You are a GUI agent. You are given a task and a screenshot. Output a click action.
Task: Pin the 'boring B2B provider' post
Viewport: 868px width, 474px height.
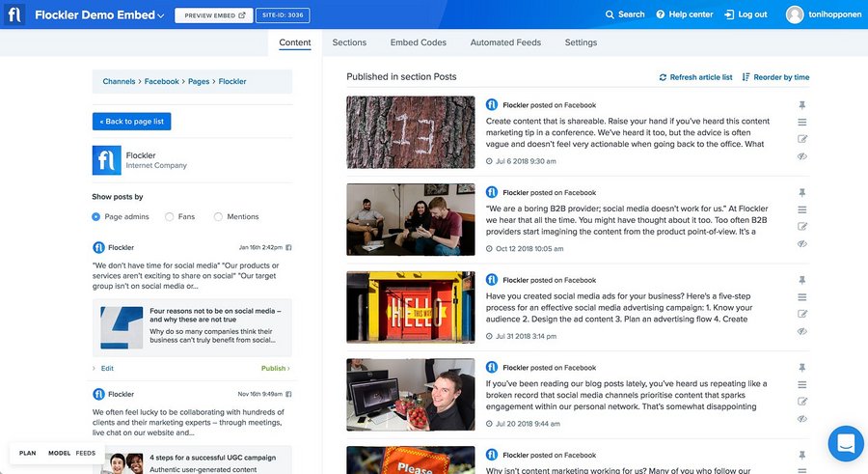802,192
